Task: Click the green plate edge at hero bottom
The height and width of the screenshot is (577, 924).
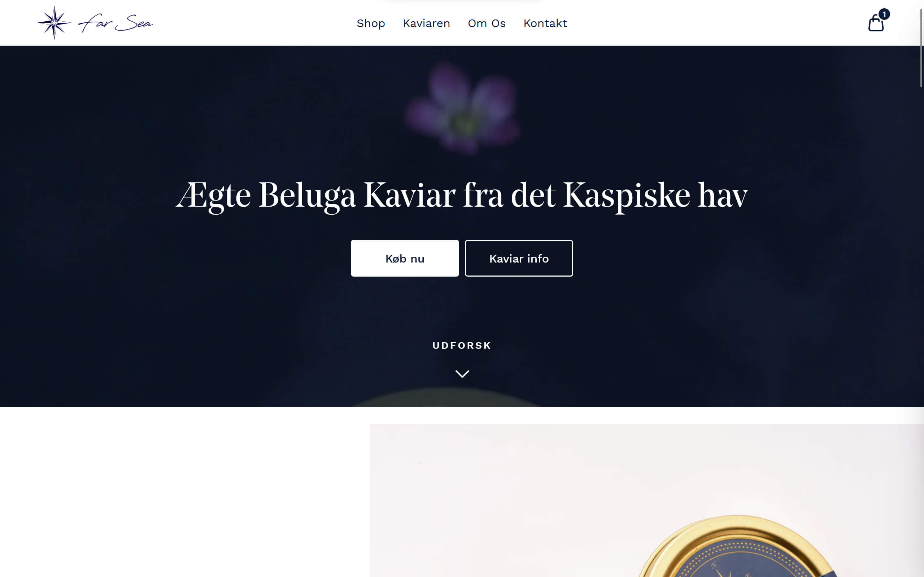Action: (x=445, y=398)
